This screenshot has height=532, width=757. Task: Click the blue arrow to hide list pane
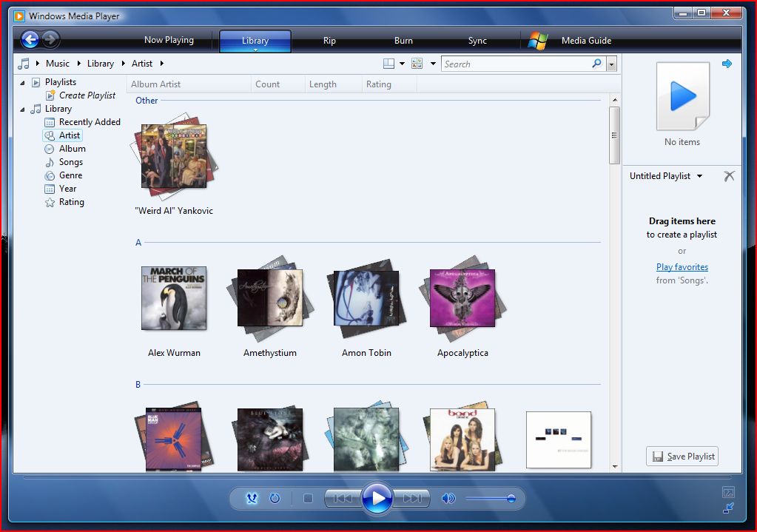pos(727,64)
